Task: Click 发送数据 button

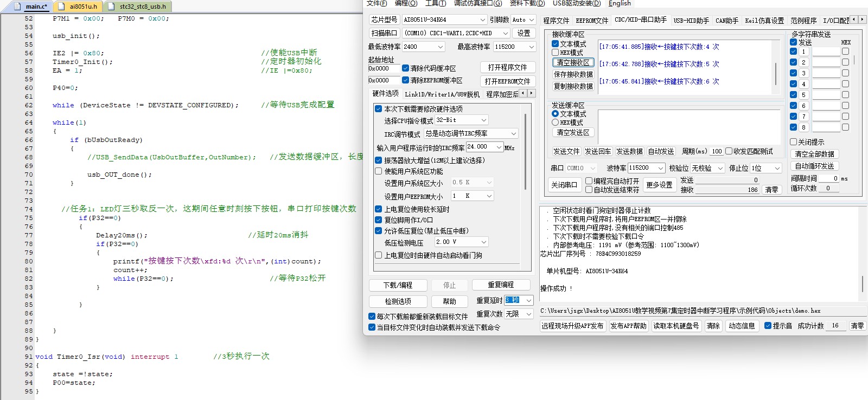Action: tap(629, 151)
